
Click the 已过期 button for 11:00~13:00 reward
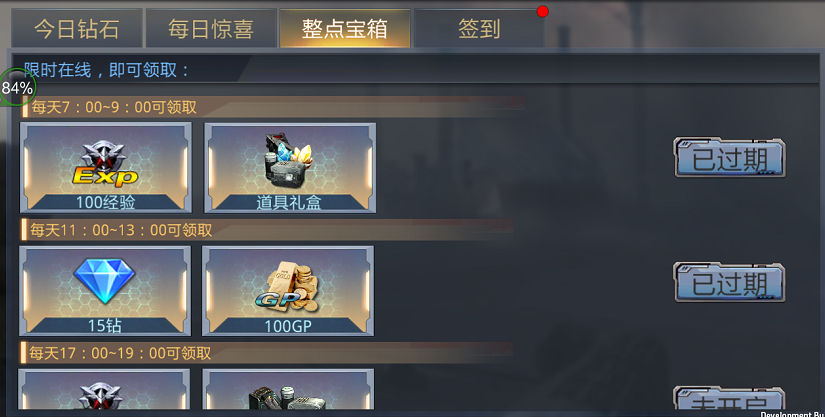point(730,282)
